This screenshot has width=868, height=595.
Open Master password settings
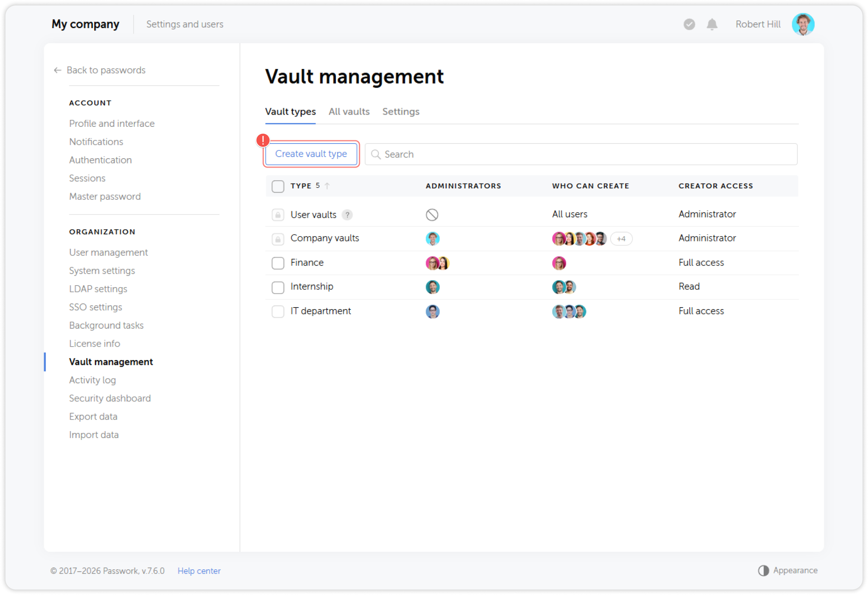point(105,197)
